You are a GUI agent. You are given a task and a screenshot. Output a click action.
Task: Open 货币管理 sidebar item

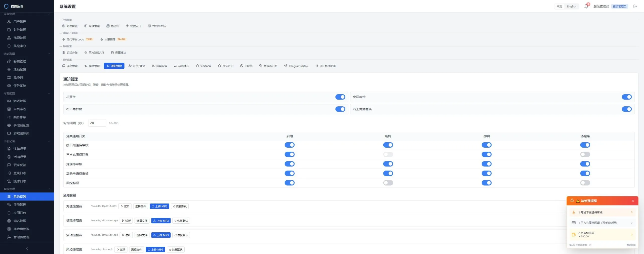[27, 205]
